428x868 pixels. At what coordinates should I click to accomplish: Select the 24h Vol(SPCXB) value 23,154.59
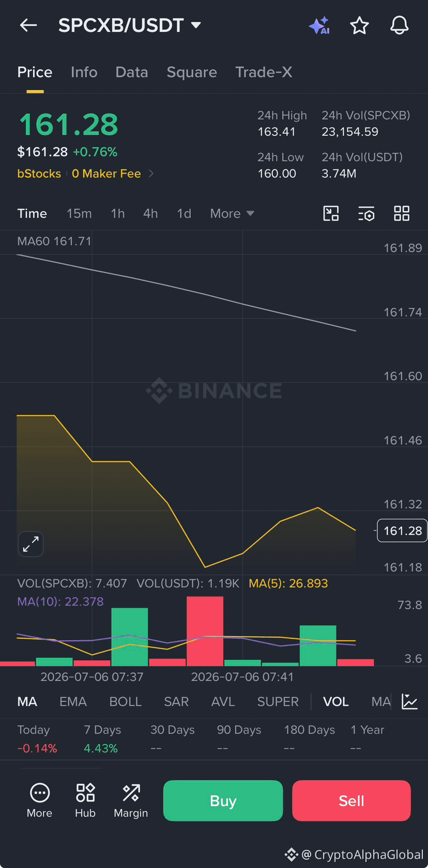pos(350,132)
